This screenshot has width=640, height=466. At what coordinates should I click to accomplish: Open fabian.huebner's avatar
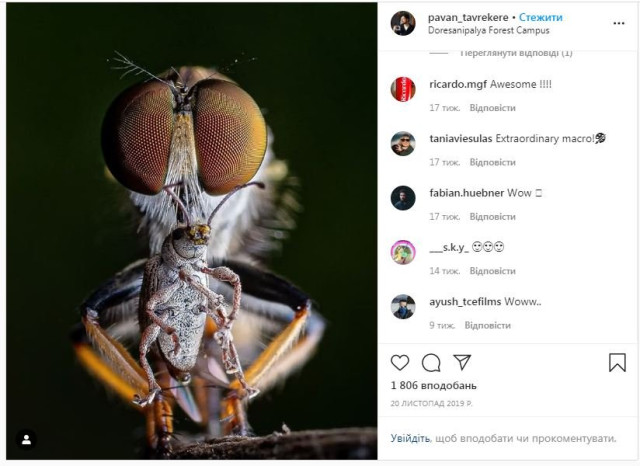tap(402, 197)
